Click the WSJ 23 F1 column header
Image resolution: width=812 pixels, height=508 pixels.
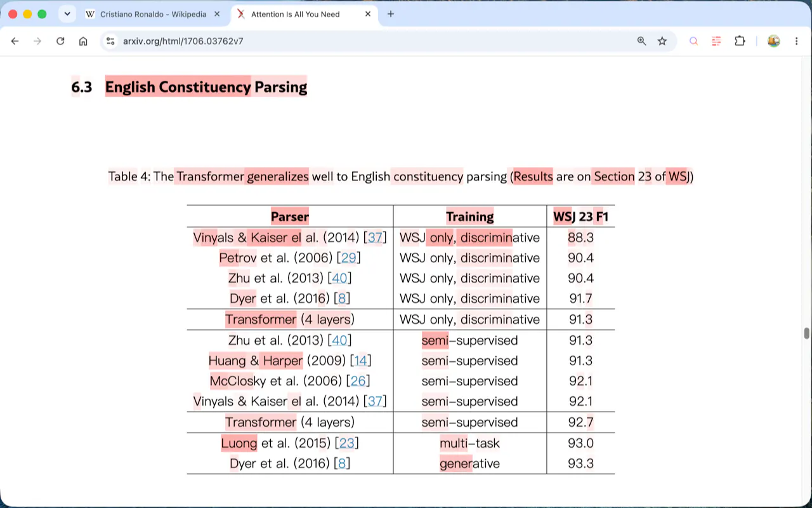tap(580, 217)
